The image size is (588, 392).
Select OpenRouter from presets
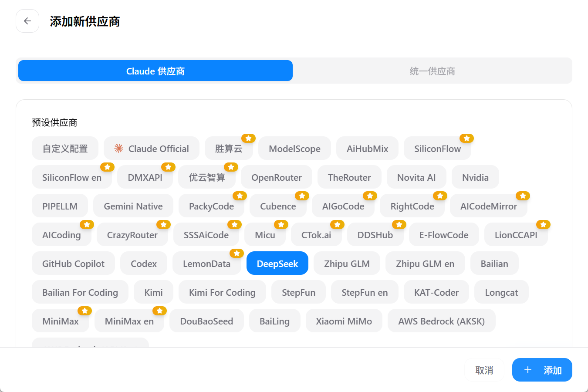coord(277,177)
